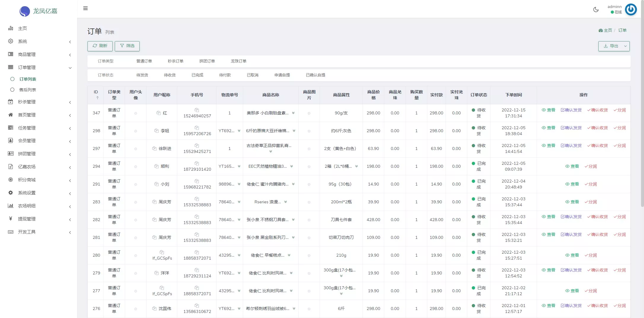Click the vertical page scrollbar
The width and height of the screenshot is (644, 318).
coord(642,104)
